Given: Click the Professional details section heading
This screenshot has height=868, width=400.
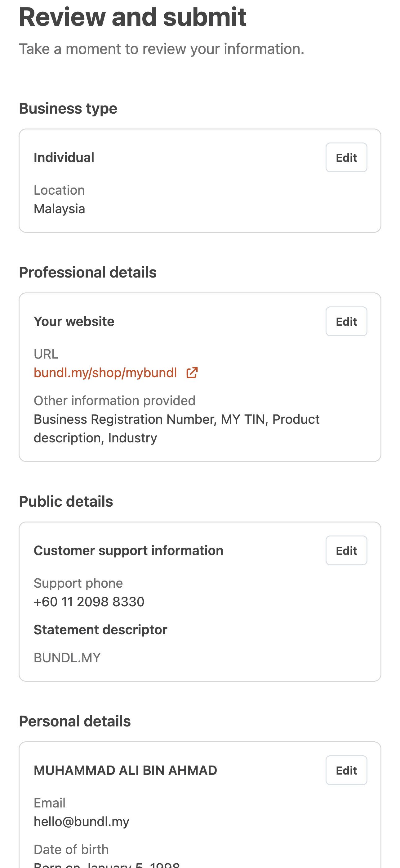Looking at the screenshot, I should tap(87, 272).
